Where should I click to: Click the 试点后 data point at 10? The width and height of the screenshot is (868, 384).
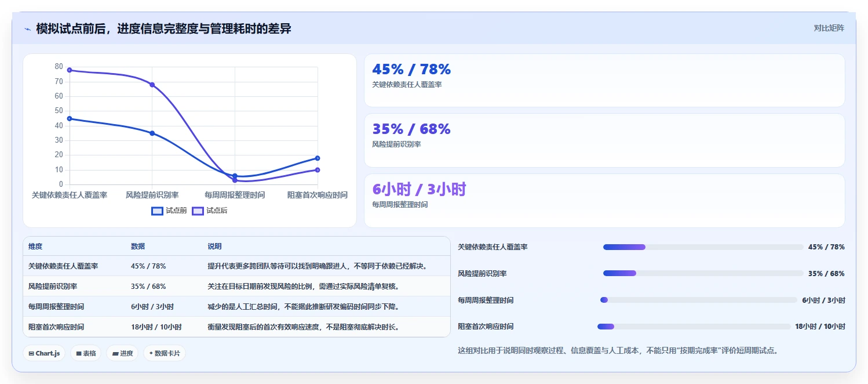click(x=318, y=170)
